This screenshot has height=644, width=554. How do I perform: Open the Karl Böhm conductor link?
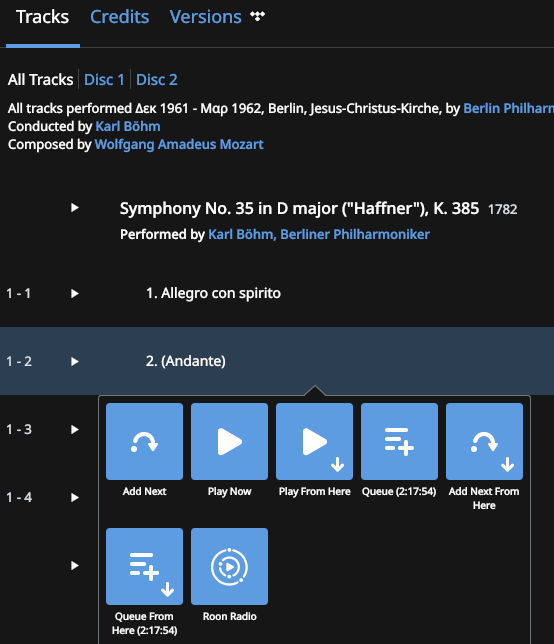(128, 126)
